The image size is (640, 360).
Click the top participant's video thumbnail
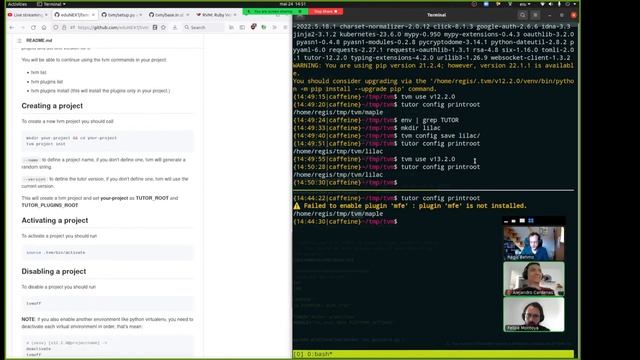tap(534, 243)
